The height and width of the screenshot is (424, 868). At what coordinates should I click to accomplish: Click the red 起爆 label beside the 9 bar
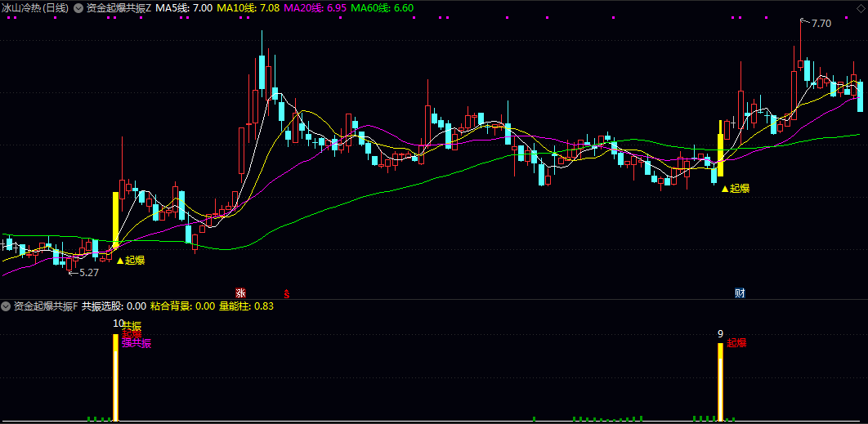pyautogui.click(x=736, y=342)
